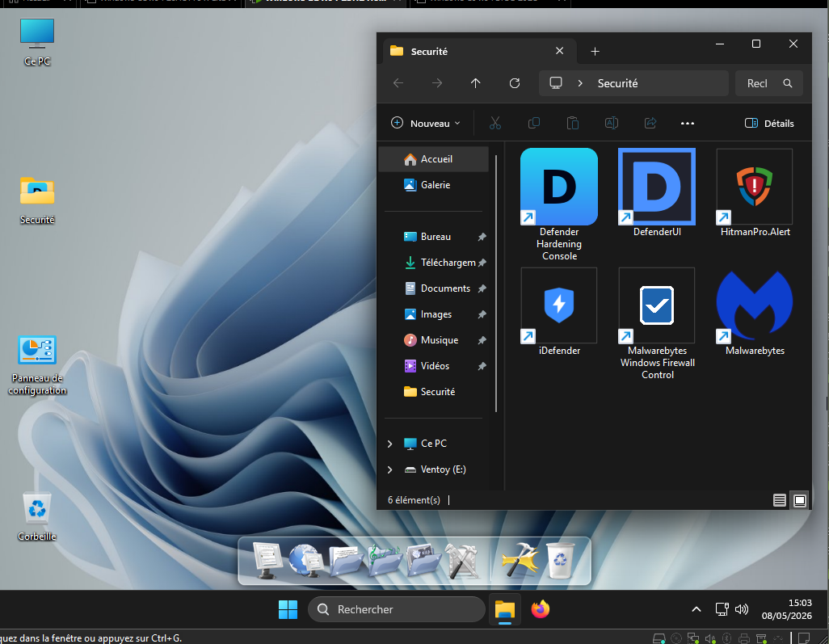Click the computer monitor icon in dock
The width and height of the screenshot is (829, 644).
(267, 561)
